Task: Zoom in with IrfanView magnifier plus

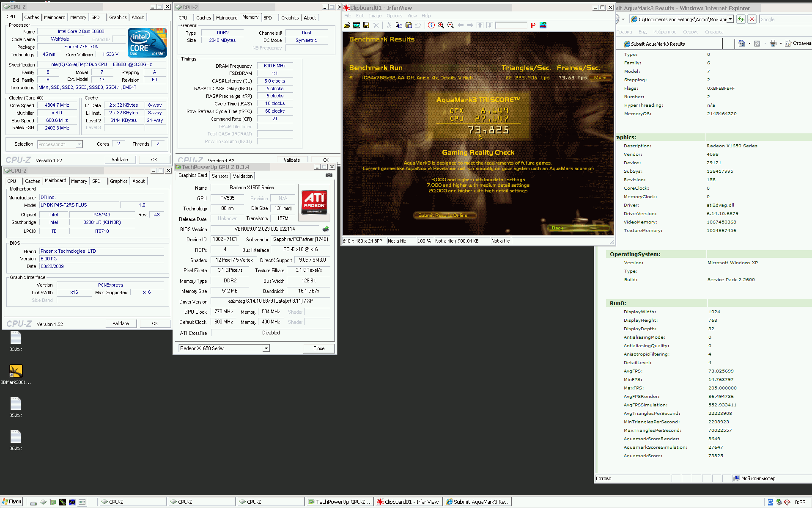Action: tap(441, 25)
